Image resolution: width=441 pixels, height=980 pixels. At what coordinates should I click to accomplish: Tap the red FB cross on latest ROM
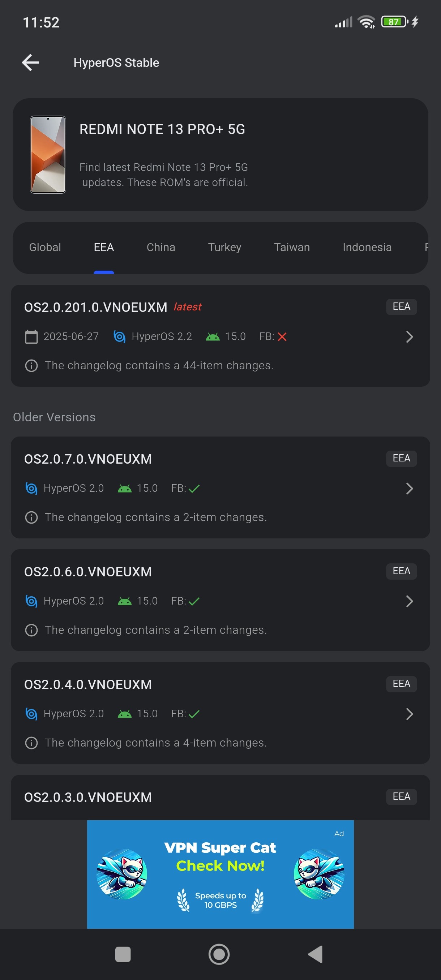coord(282,337)
